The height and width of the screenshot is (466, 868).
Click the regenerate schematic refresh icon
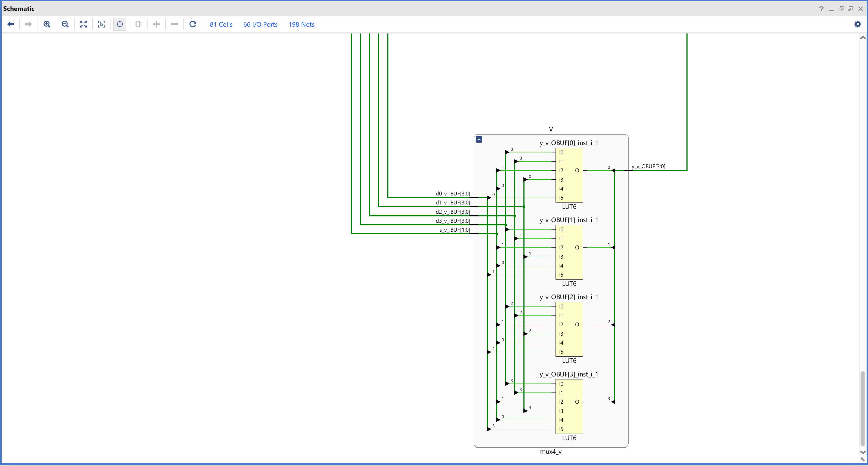pos(193,24)
